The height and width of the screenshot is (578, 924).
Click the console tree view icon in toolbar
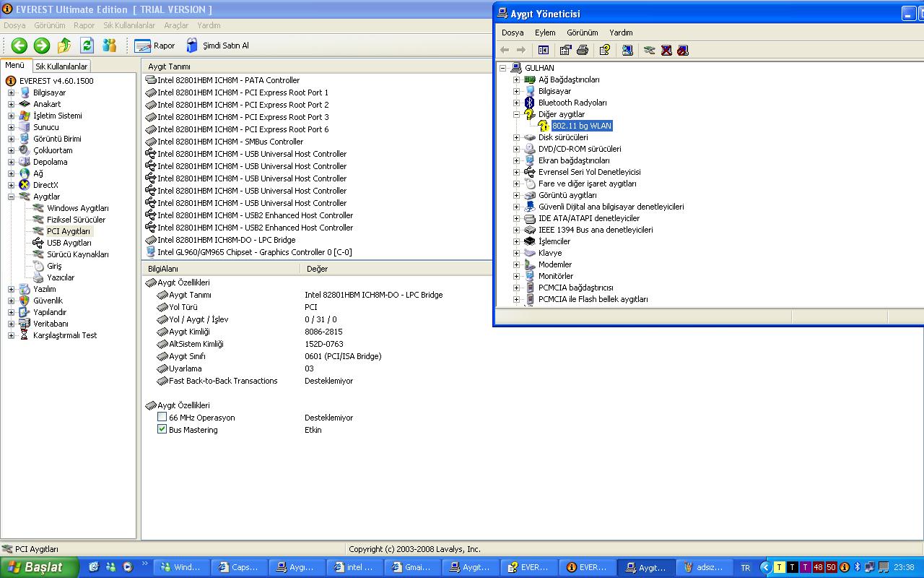tap(544, 50)
